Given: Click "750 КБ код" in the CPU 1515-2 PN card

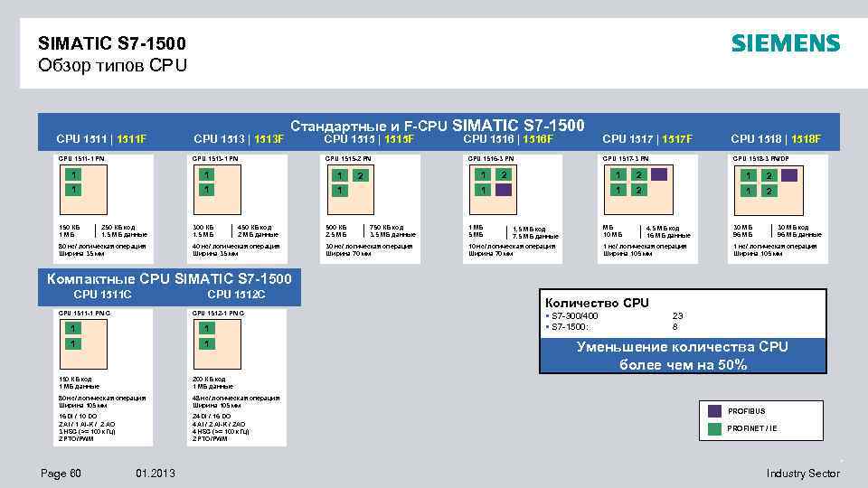Looking at the screenshot, I should click(x=386, y=228).
